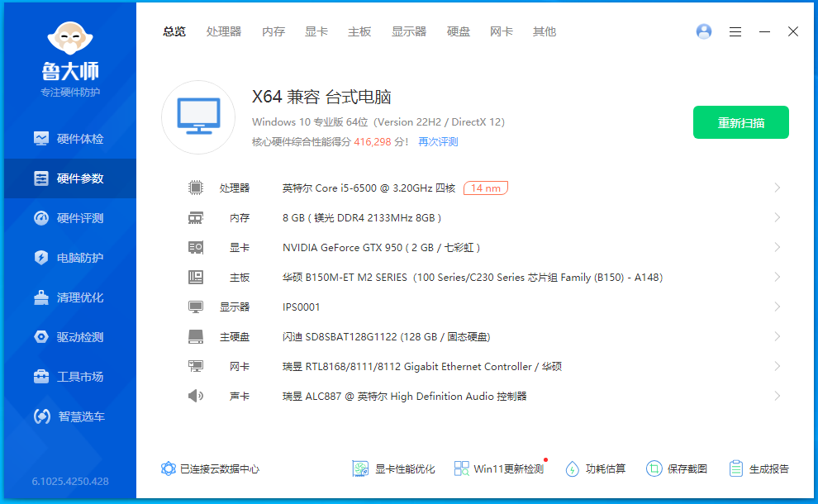Screen dimensions: 818x504
Task: Switch to 内存 tab
Action: tap(273, 32)
